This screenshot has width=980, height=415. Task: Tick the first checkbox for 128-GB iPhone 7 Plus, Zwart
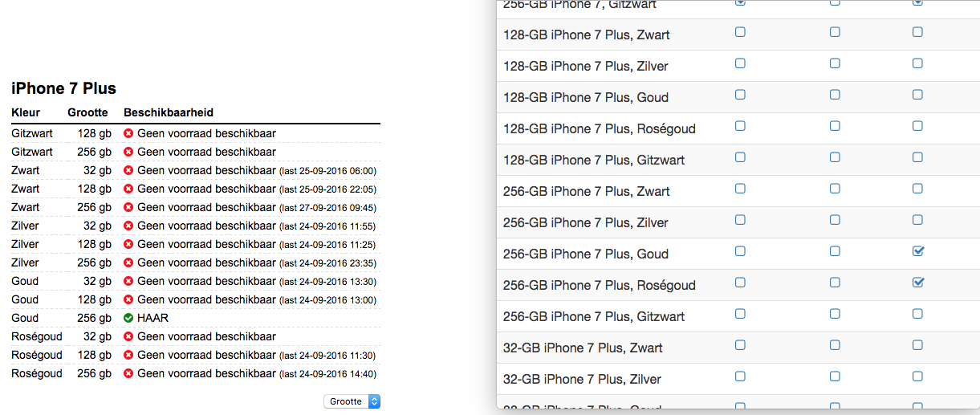(740, 32)
